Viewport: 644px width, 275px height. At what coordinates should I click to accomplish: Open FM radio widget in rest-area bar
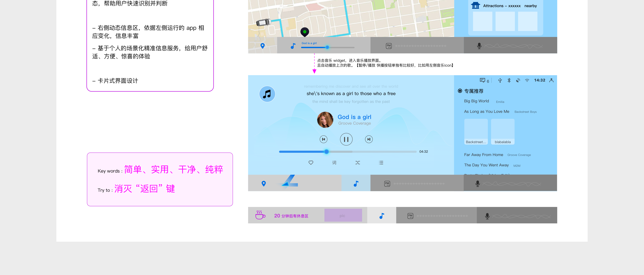pos(436,215)
